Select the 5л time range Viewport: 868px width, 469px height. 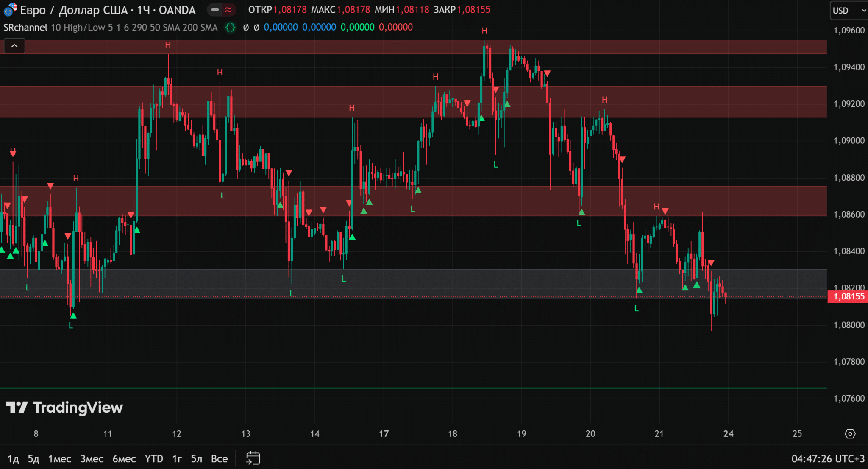tap(196, 458)
